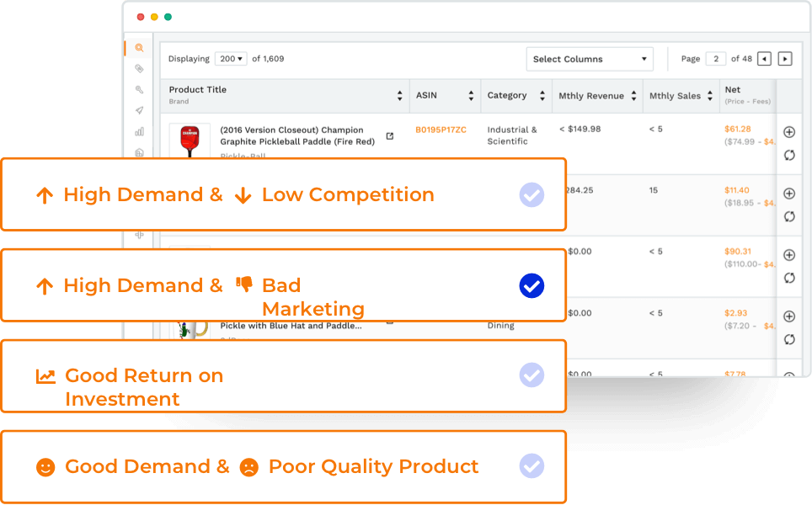This screenshot has width=812, height=505.
Task: Click the 'of 48' page total
Action: [741, 59]
